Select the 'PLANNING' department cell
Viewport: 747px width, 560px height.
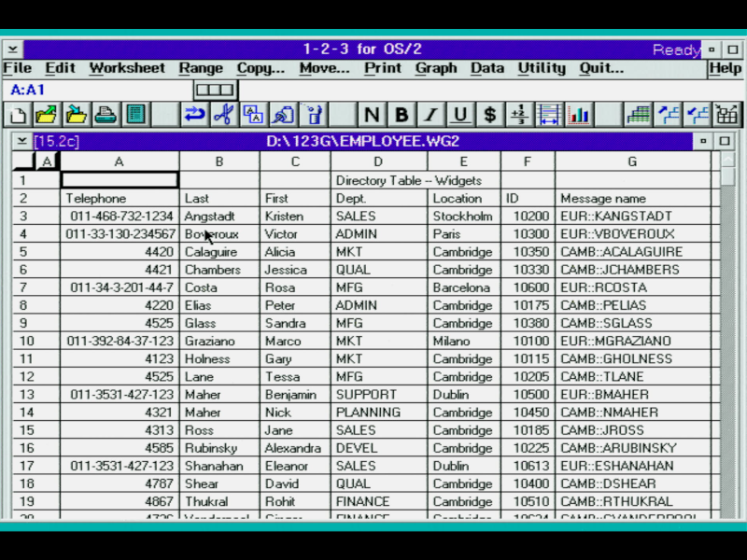coord(379,413)
